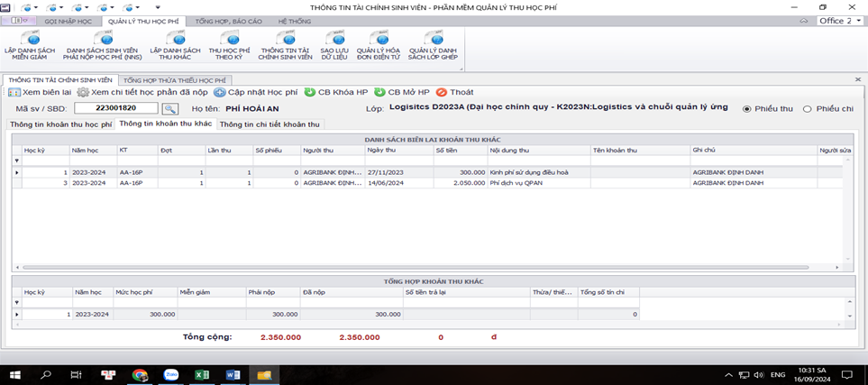Viewport: 868px width, 385px height.
Task: Select the Phiếu thu radio button
Action: [x=747, y=109]
